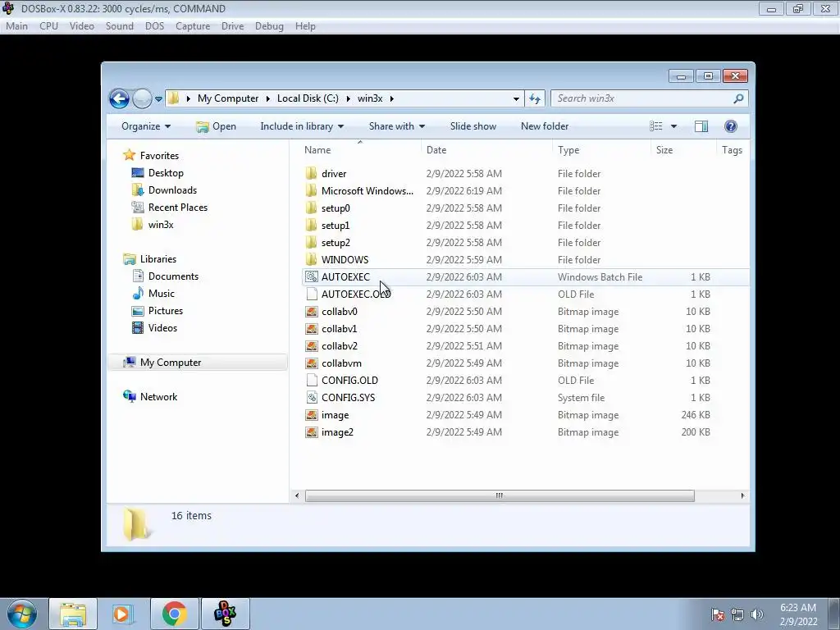Sort by the Type column header
This screenshot has height=630, width=840.
tap(568, 150)
